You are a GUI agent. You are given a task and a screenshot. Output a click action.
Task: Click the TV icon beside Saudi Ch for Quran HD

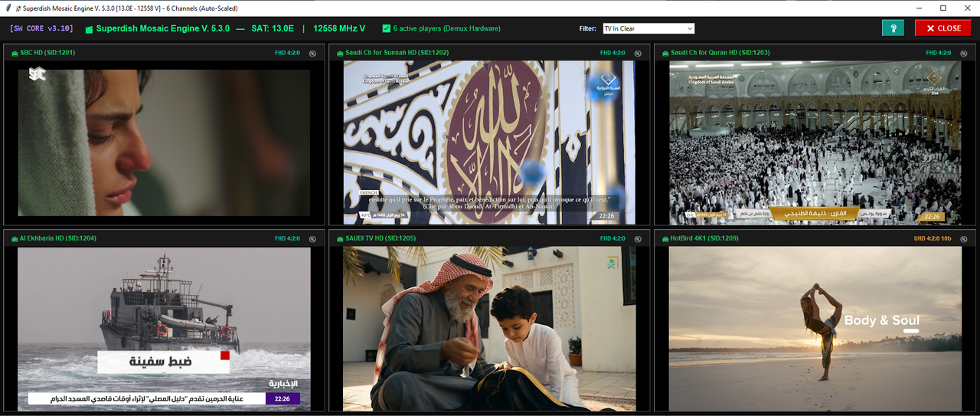[x=665, y=53]
